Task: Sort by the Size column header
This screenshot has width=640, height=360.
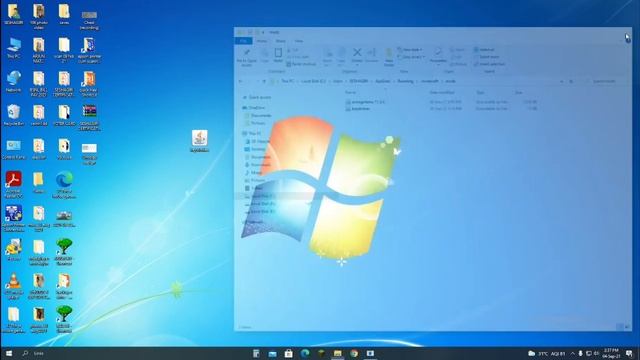Action: click(518, 93)
